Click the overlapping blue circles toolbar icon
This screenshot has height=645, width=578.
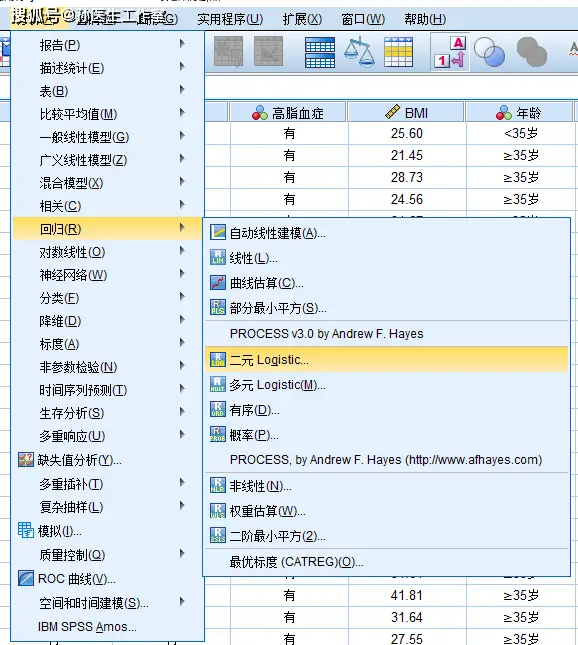489,52
